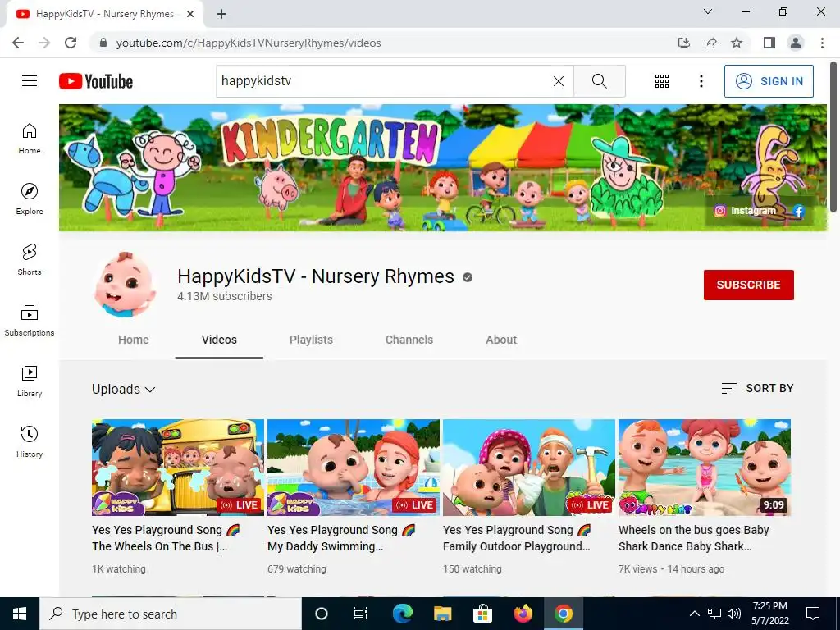Open the YouTube hamburger guide menu
This screenshot has width=840, height=630.
coord(30,81)
